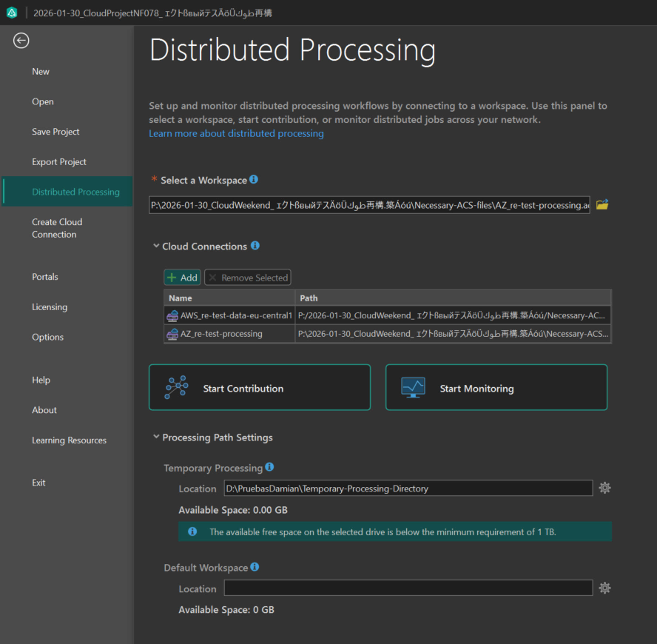Image resolution: width=657 pixels, height=644 pixels.
Task: Open Create Cloud Connection page
Action: point(57,229)
